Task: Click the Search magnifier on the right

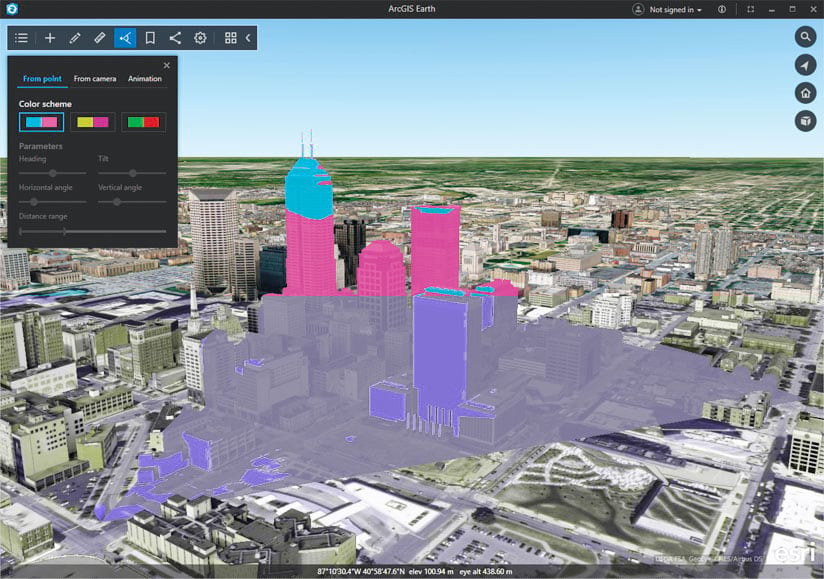Action: (805, 36)
